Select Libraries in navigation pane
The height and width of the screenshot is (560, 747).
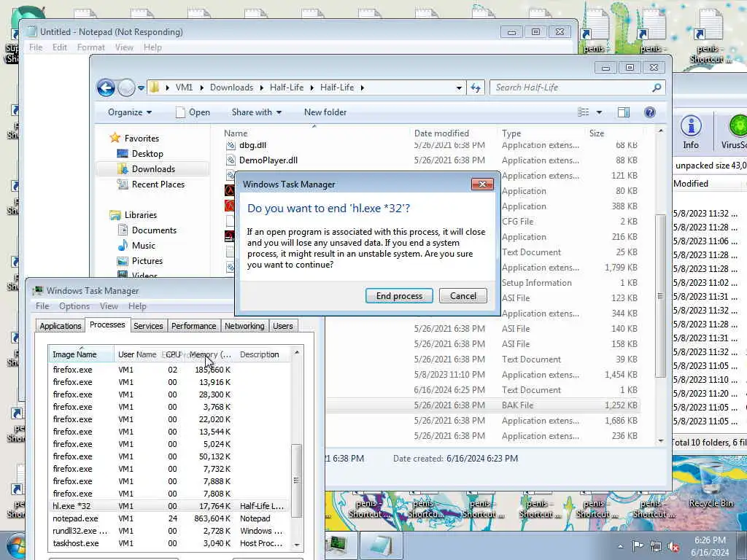(x=141, y=215)
